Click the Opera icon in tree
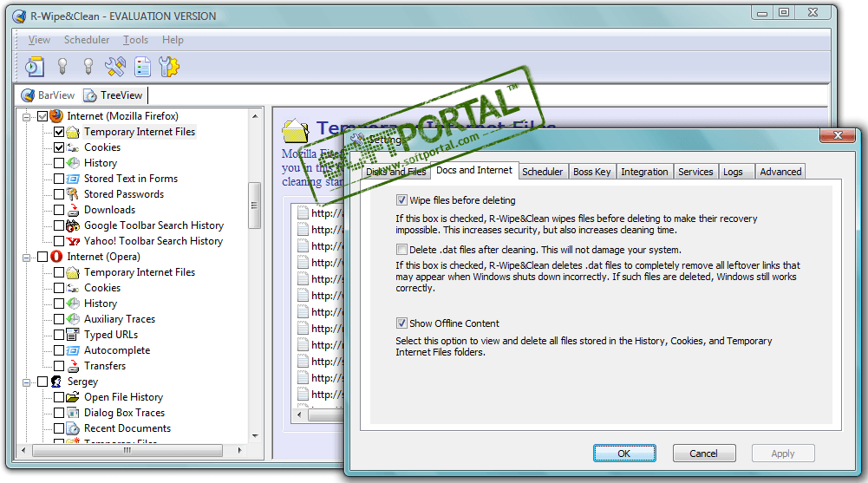Screen dimensions: 868x483 [56, 257]
